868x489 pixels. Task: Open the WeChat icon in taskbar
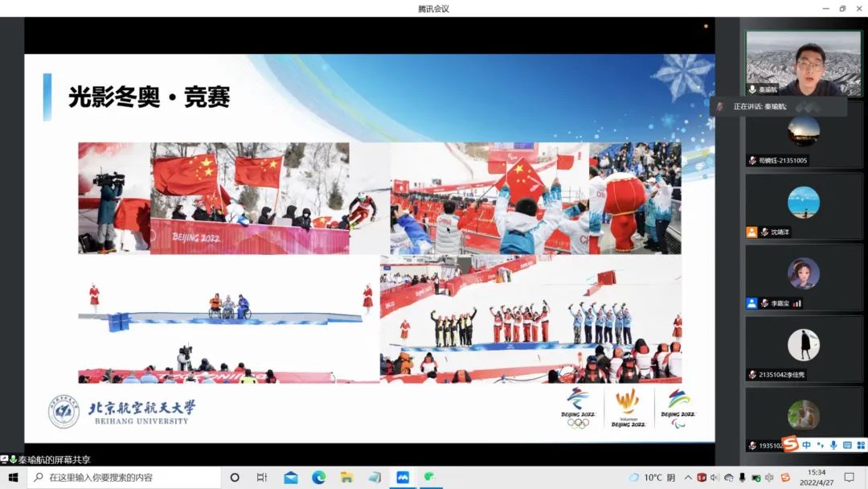[x=430, y=477]
